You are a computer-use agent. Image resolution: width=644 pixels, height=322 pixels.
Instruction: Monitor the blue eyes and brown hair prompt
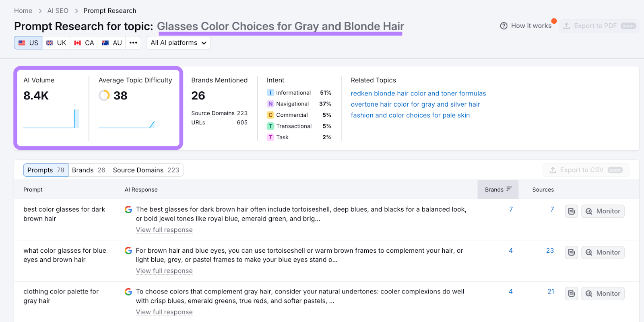coord(603,252)
